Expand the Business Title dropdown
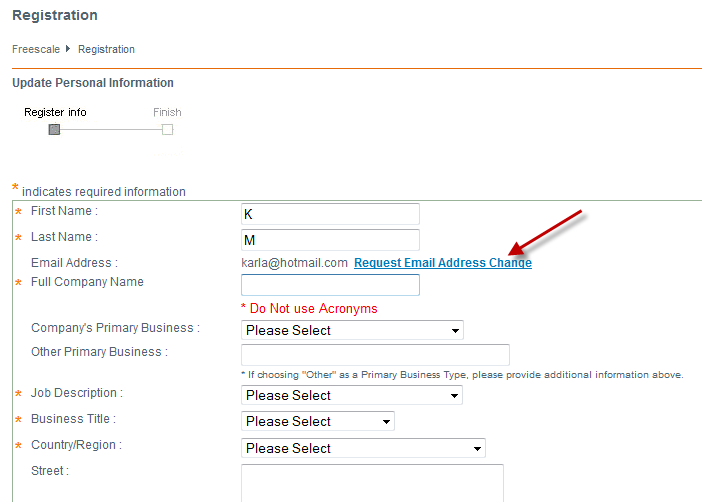This screenshot has width=702, height=502. pos(318,421)
